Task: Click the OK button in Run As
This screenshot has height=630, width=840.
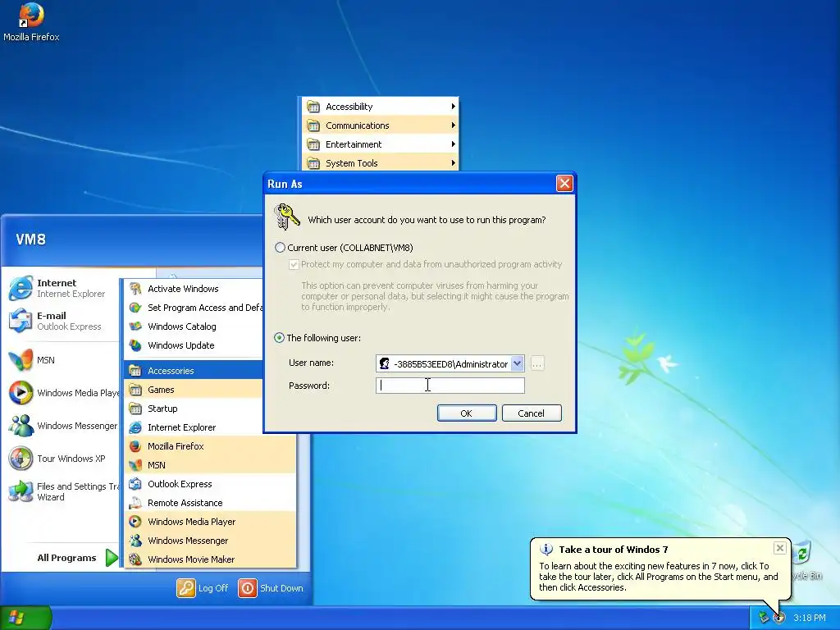Action: coord(467,413)
